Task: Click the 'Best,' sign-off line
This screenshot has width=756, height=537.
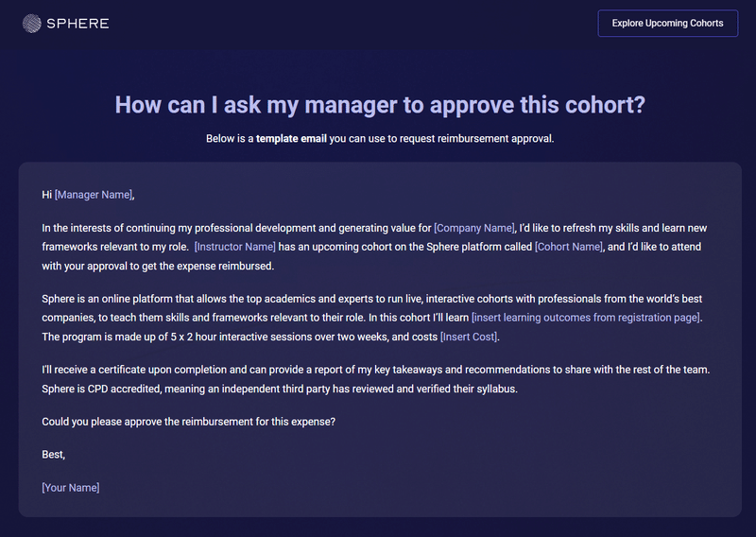Action: 54,455
